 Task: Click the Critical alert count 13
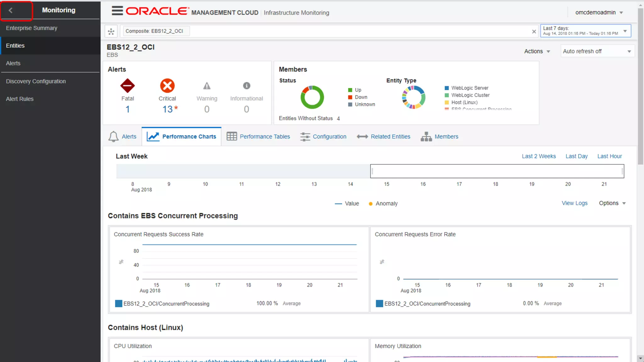pyautogui.click(x=168, y=109)
